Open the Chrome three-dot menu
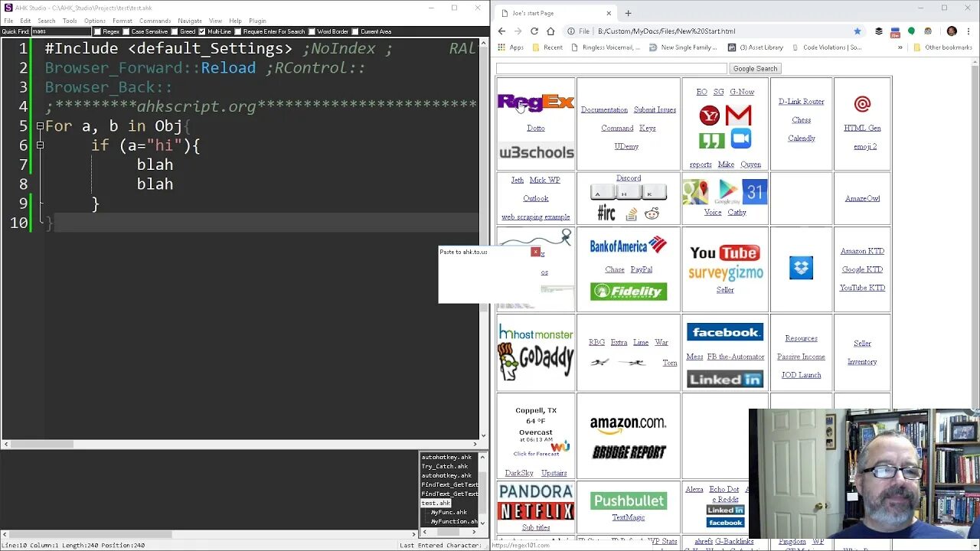Image resolution: width=980 pixels, height=551 pixels. pyautogui.click(x=969, y=31)
